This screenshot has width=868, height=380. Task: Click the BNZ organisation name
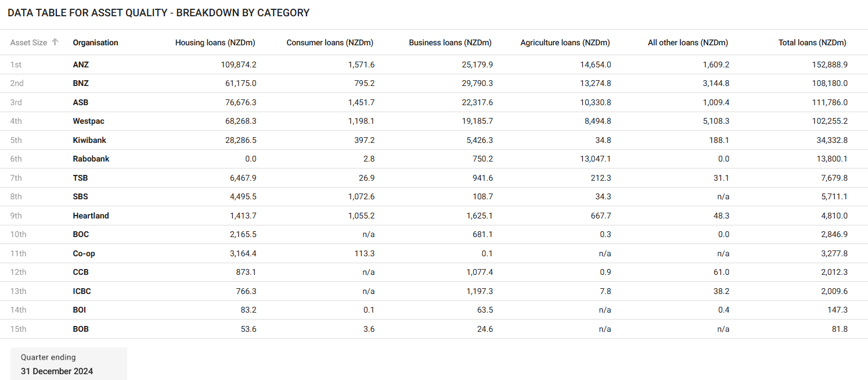click(x=81, y=83)
